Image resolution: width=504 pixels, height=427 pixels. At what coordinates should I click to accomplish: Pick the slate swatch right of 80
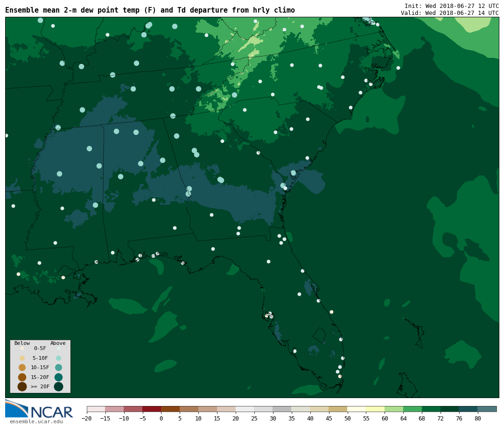coord(487,409)
